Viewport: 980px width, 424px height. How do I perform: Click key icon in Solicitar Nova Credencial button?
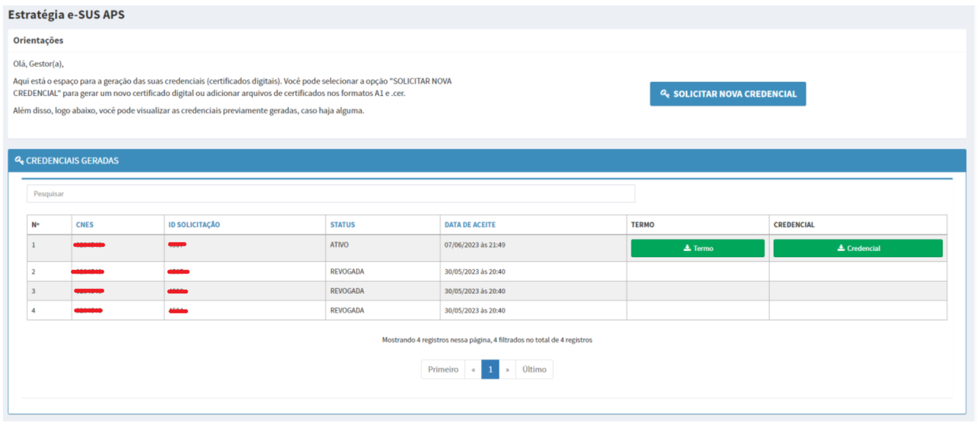click(x=665, y=94)
